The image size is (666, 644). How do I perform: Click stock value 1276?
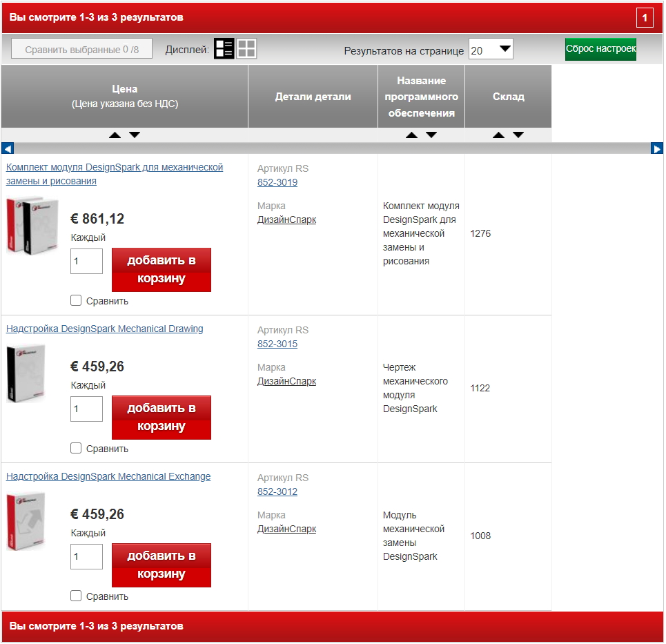pyautogui.click(x=480, y=233)
